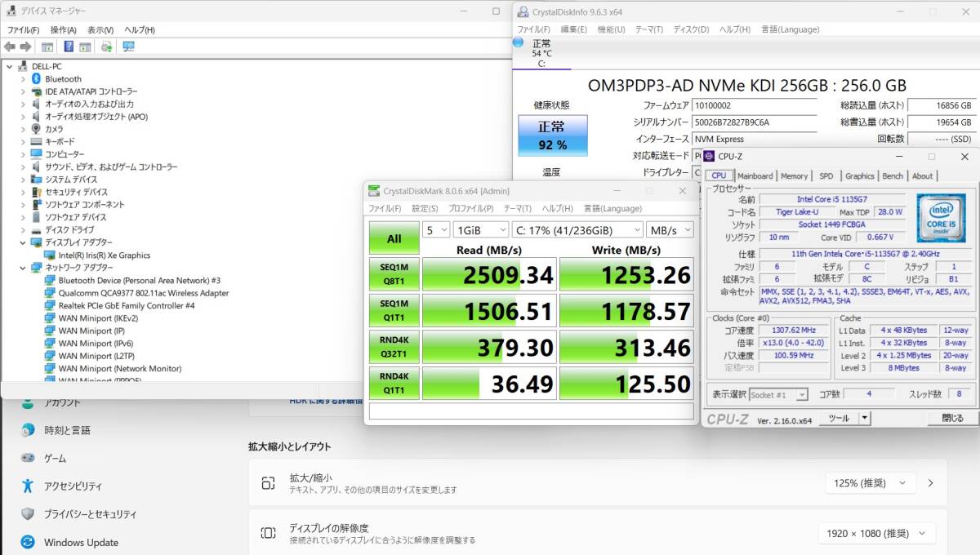
Task: Click the アカウント person icon in Settings sidebar
Action: click(x=28, y=403)
